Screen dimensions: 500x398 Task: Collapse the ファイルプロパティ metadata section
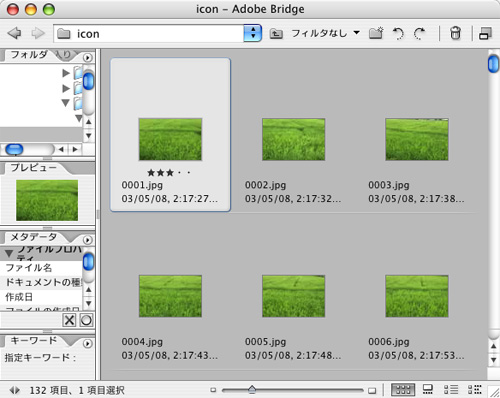[x=9, y=254]
